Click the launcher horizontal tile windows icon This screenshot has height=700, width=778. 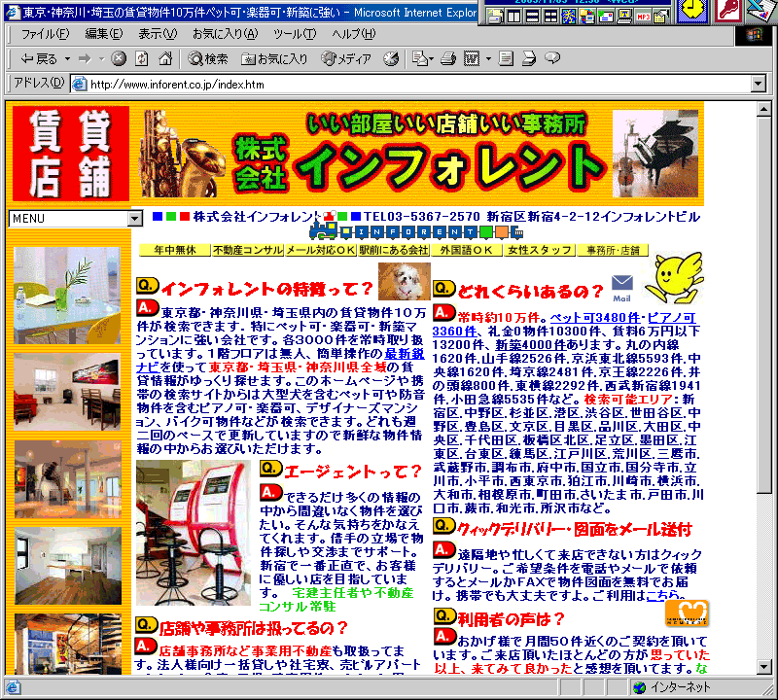click(532, 17)
